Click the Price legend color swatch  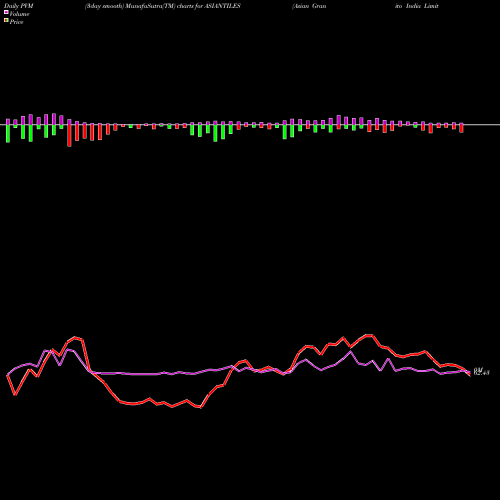(6, 21)
